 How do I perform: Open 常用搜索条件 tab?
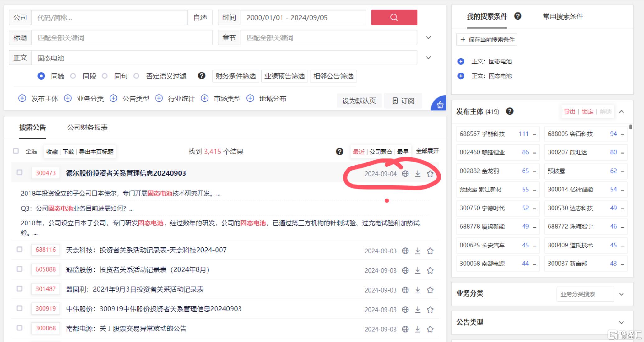[563, 16]
